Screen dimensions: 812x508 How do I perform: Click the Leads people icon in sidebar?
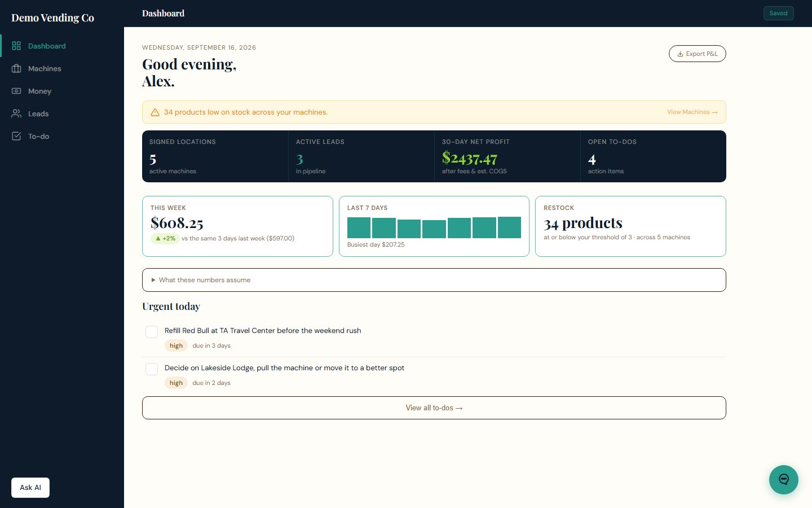(16, 113)
